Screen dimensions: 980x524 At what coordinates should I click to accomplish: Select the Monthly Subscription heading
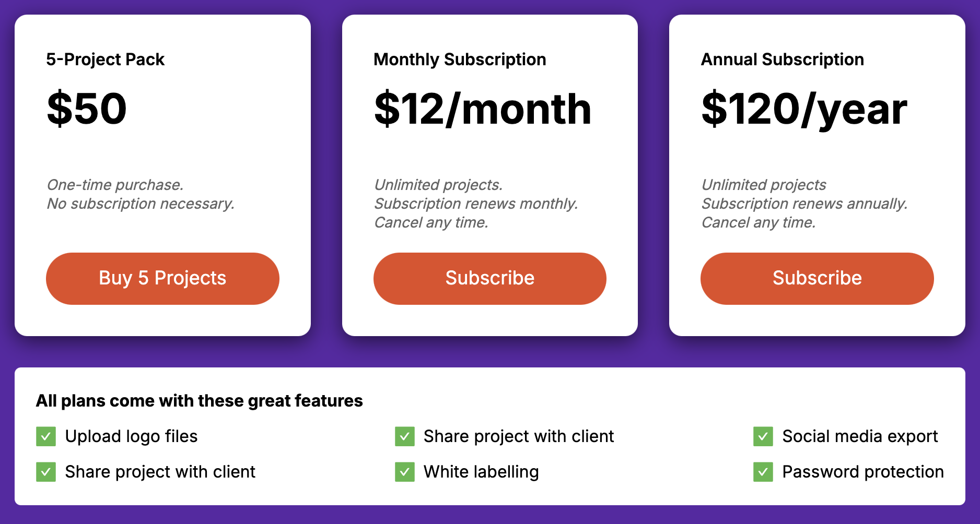coord(460,59)
